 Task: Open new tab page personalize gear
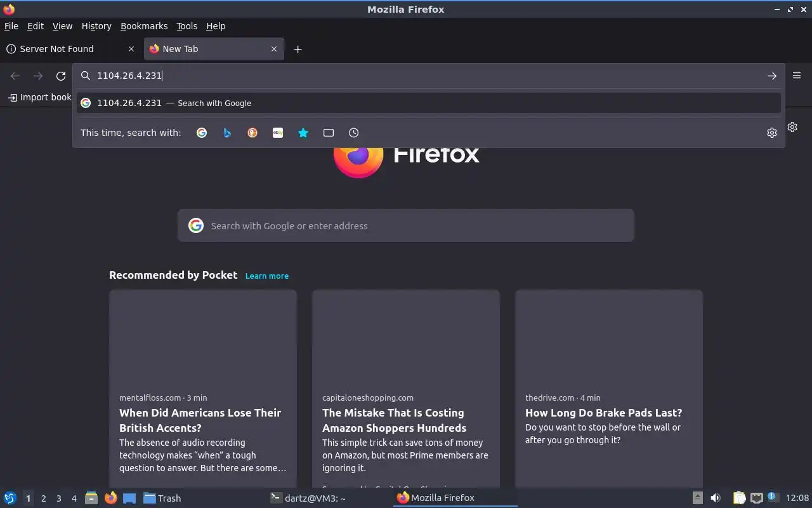click(x=793, y=127)
